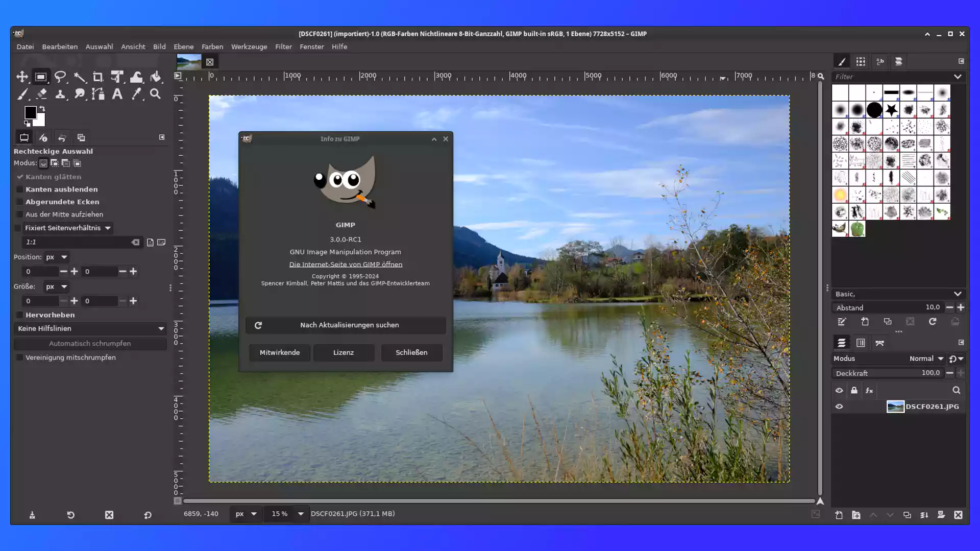Select the Text tool
This screenshot has height=551, width=980.
coord(117,94)
